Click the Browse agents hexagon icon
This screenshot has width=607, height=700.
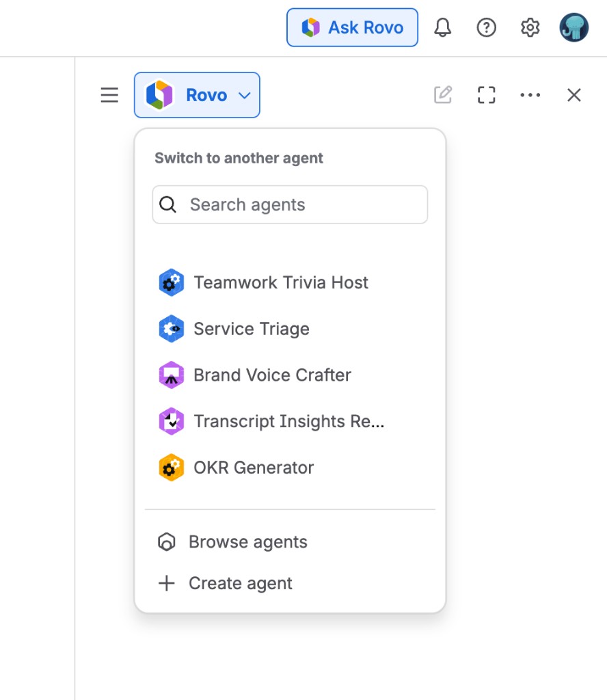(167, 542)
